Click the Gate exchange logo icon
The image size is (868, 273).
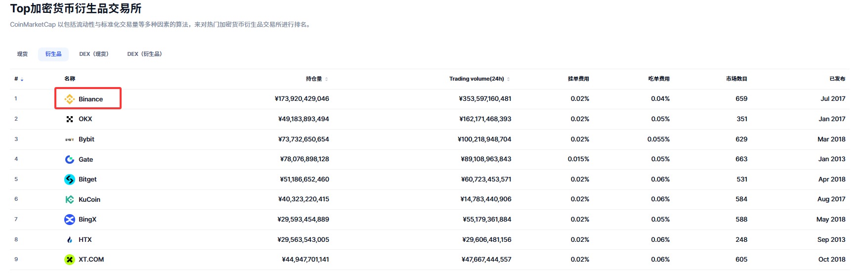click(x=70, y=159)
